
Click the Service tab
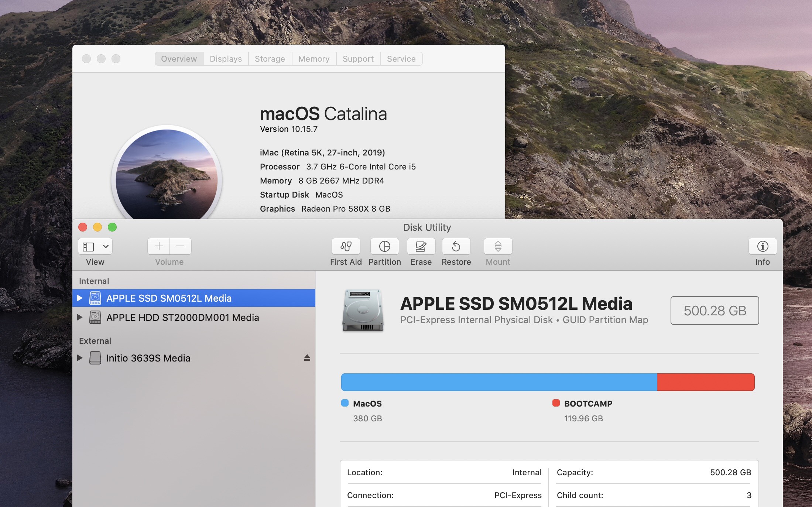(x=401, y=59)
